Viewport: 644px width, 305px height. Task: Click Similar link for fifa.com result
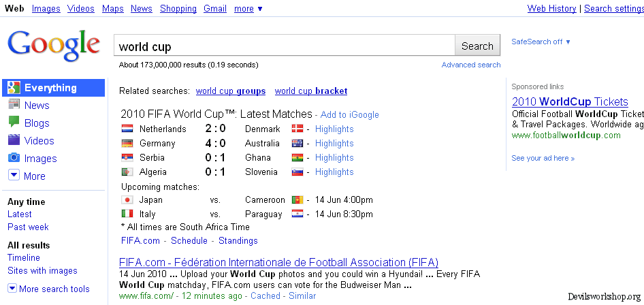coord(302,295)
